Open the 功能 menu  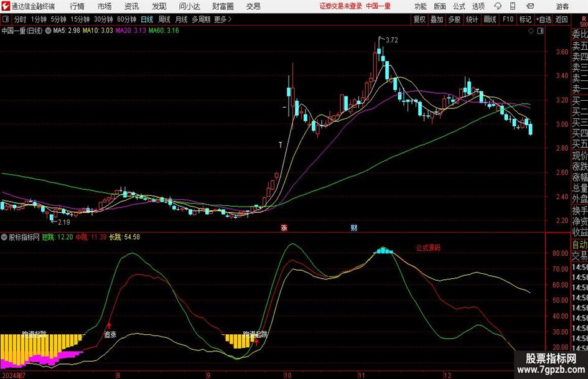point(421,6)
